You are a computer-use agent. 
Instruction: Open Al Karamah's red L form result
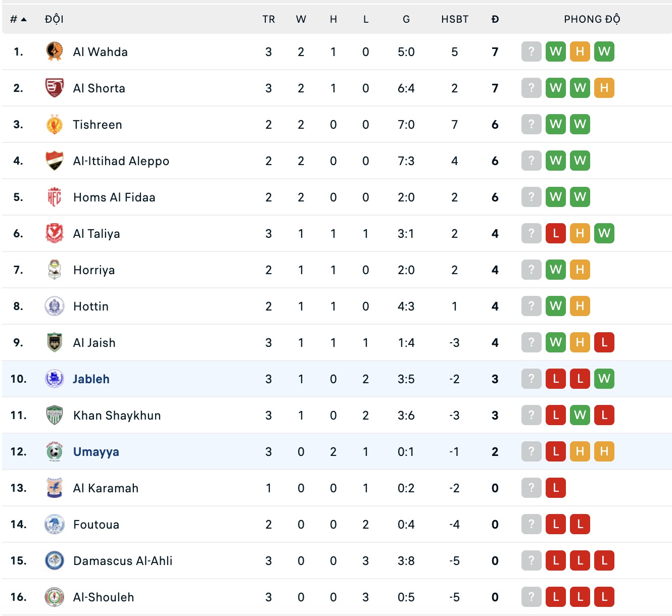pyautogui.click(x=556, y=488)
